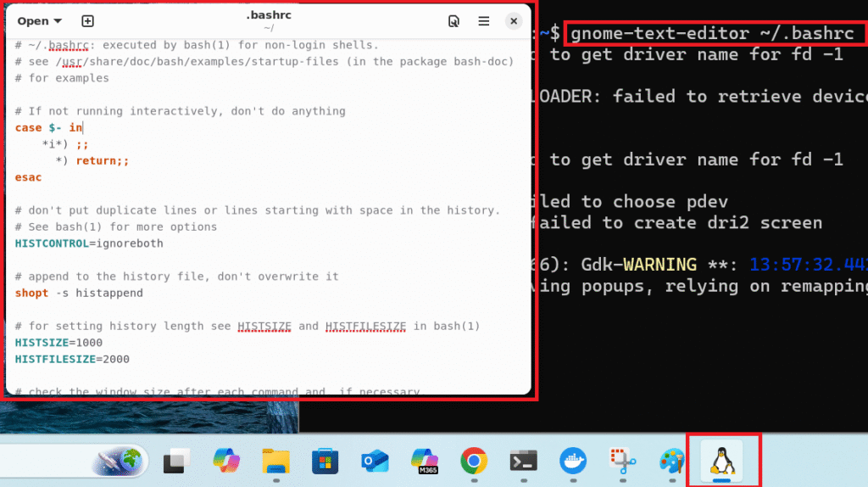
Task: Expand the Open dropdown arrow
Action: [x=58, y=21]
